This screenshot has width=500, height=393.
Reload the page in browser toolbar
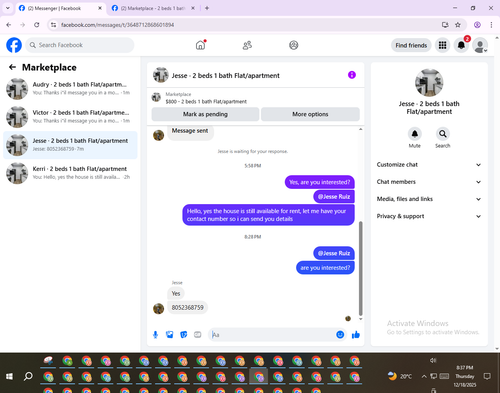(x=37, y=25)
